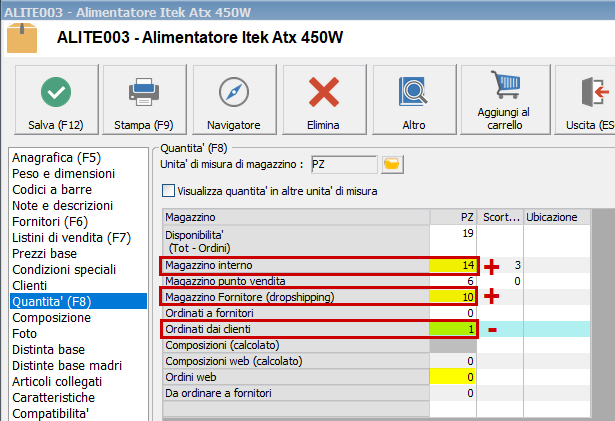Screen dimensions: 615x421
Task: Open the Composizione section
Action: click(x=51, y=318)
